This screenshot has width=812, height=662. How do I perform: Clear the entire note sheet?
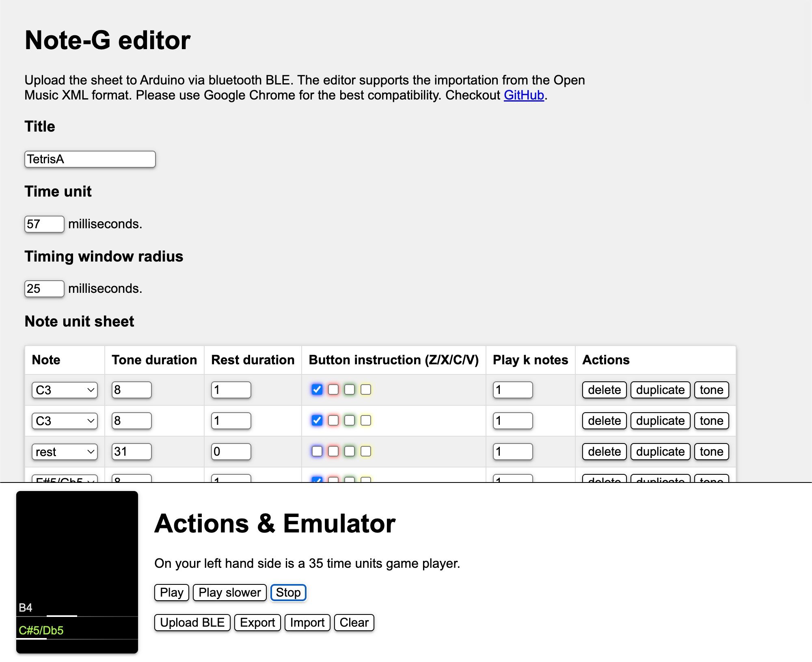(x=354, y=623)
